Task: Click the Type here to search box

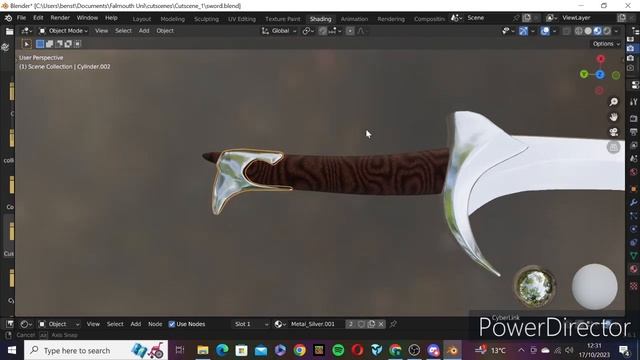Action: coord(96,350)
